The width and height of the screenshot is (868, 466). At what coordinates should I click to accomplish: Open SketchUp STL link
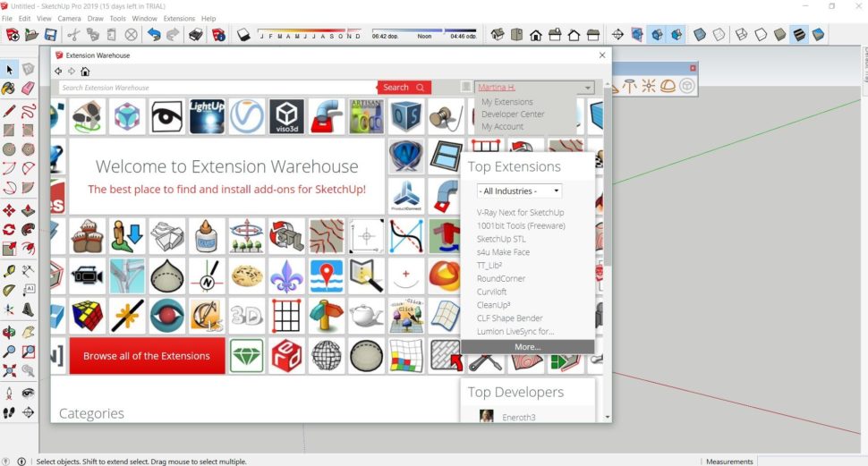501,239
